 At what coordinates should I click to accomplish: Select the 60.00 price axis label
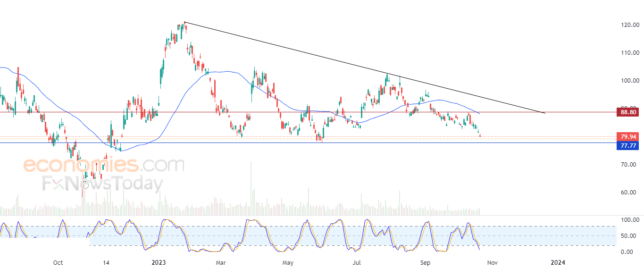coord(629,193)
